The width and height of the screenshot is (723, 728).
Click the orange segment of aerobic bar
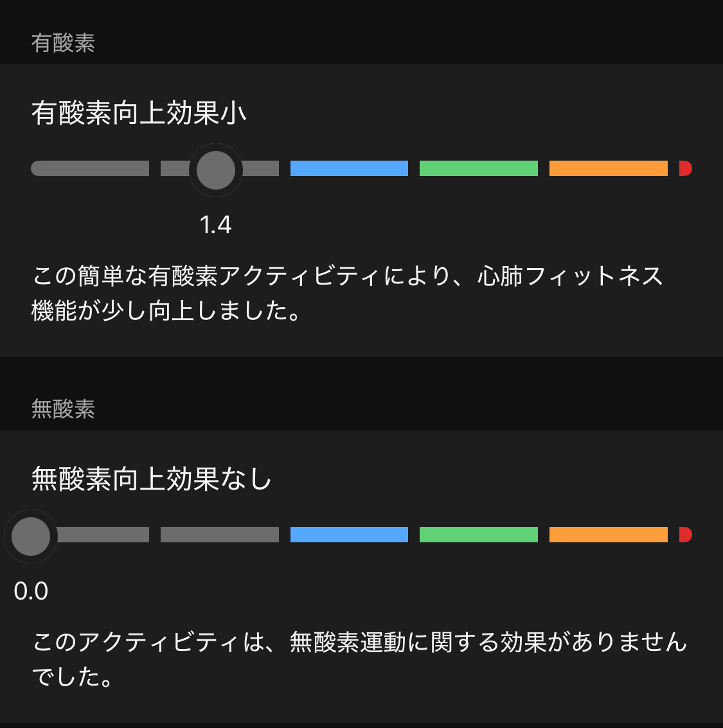(x=608, y=168)
